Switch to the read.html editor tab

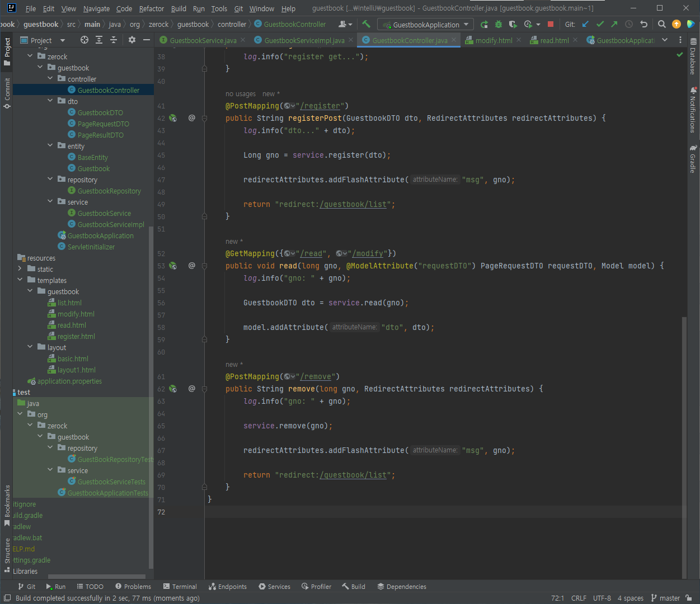coord(555,40)
